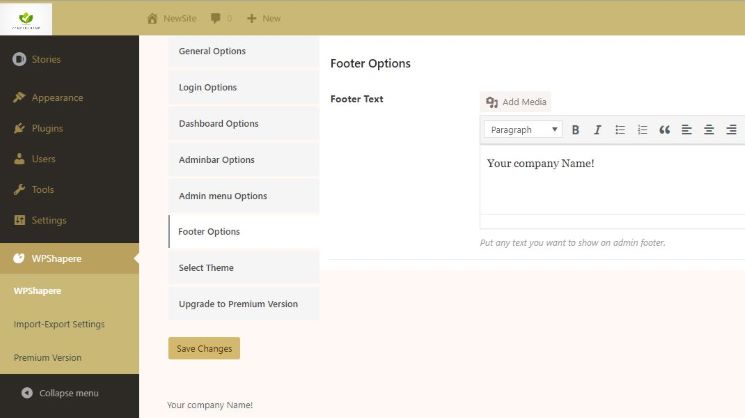Open the WPShapere submenu link
The height and width of the screenshot is (418, 745).
37,291
